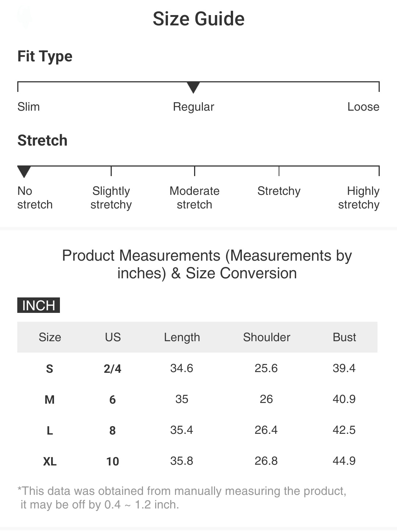The width and height of the screenshot is (397, 532).
Task: Select the Slightly stretchy label
Action: tap(111, 198)
